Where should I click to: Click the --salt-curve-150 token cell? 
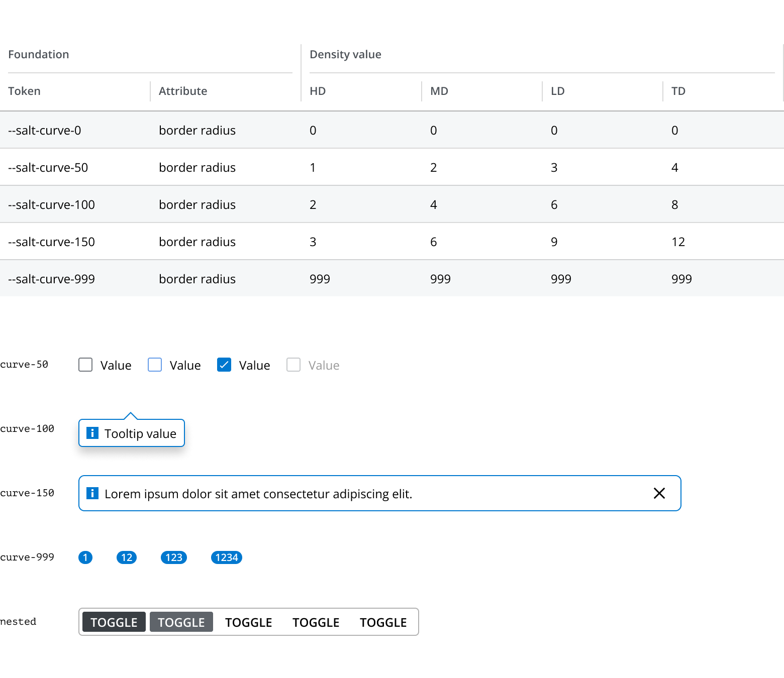pyautogui.click(x=52, y=242)
